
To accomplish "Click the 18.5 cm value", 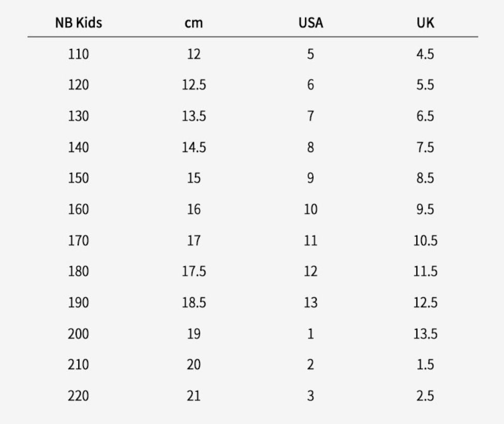I will (x=194, y=302).
